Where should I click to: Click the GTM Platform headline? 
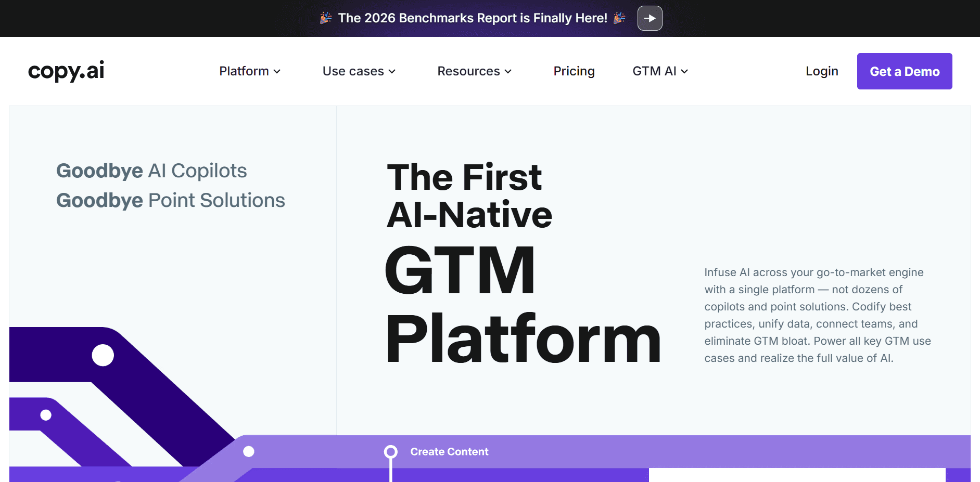[523, 304]
